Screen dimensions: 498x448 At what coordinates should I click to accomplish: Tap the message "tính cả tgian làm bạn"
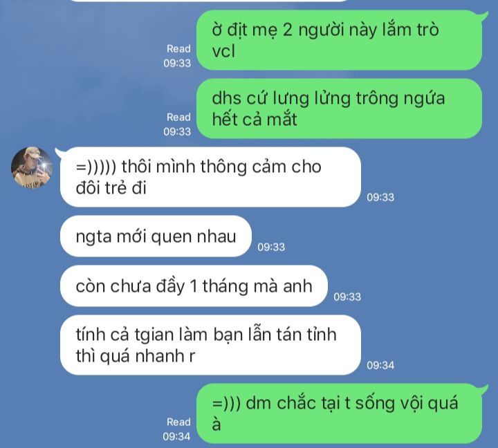(210, 345)
